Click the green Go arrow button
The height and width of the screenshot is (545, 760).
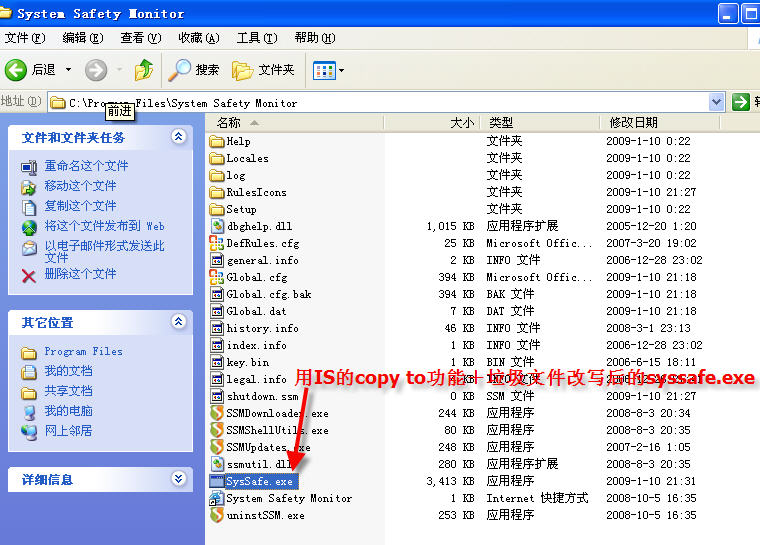(741, 102)
